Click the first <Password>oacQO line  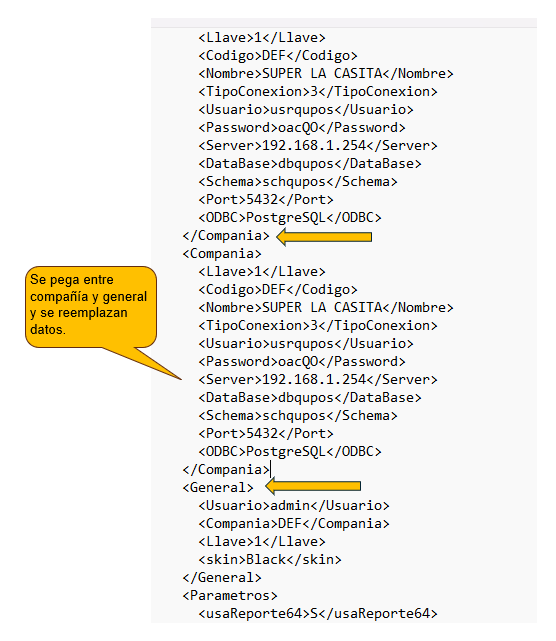[x=302, y=128]
